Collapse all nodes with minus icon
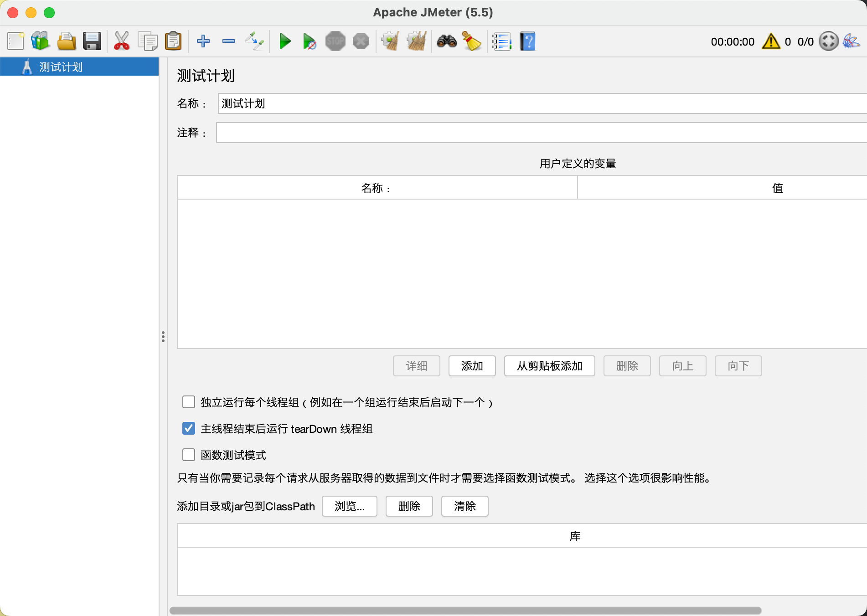 tap(228, 41)
